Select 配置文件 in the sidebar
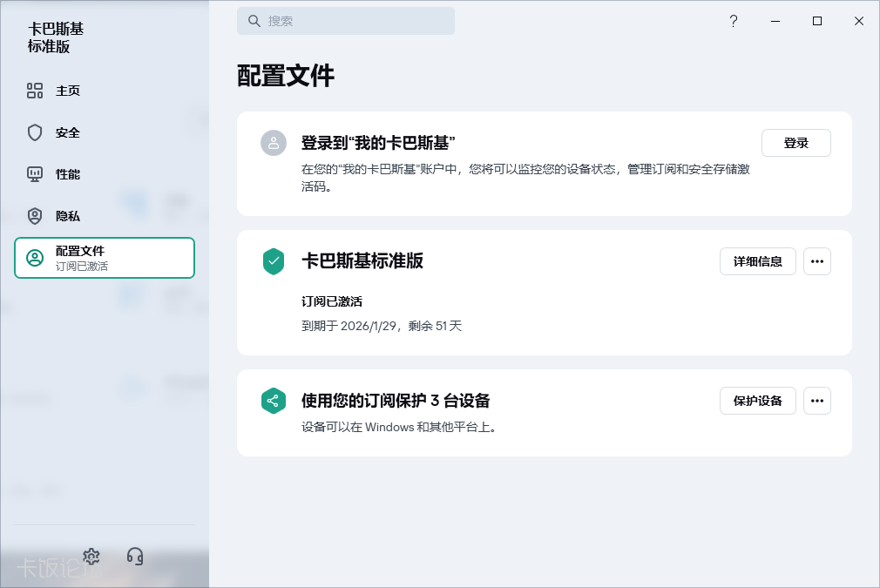 [x=105, y=258]
